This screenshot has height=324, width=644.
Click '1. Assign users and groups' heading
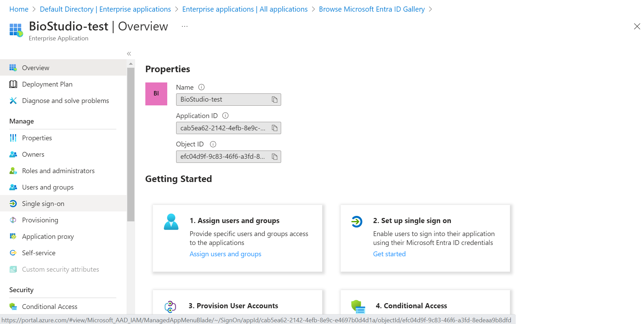point(235,221)
